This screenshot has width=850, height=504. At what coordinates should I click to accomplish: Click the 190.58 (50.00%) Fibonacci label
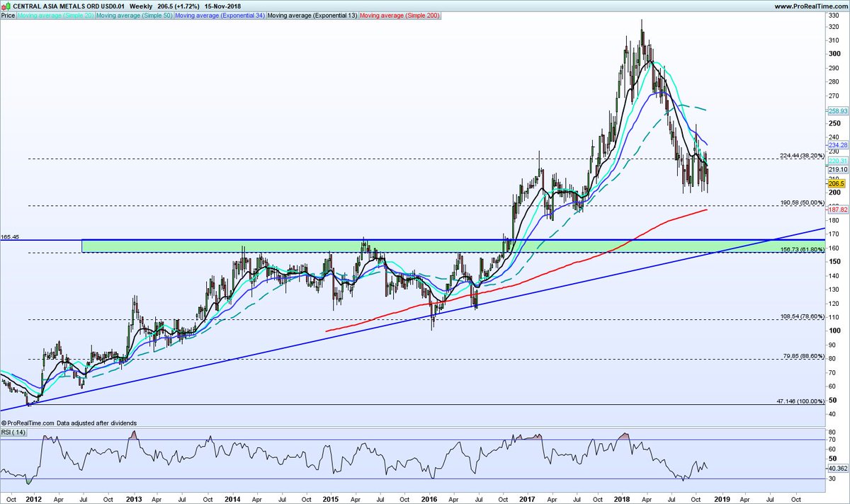pos(801,202)
